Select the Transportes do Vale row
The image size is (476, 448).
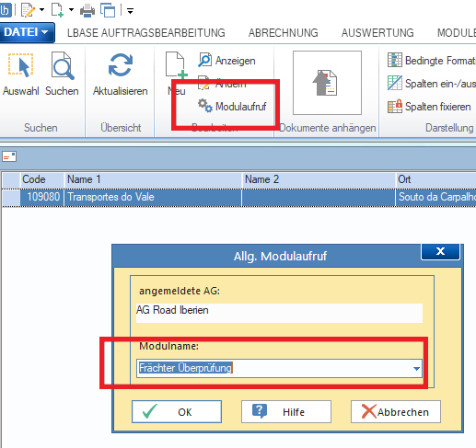(x=238, y=198)
